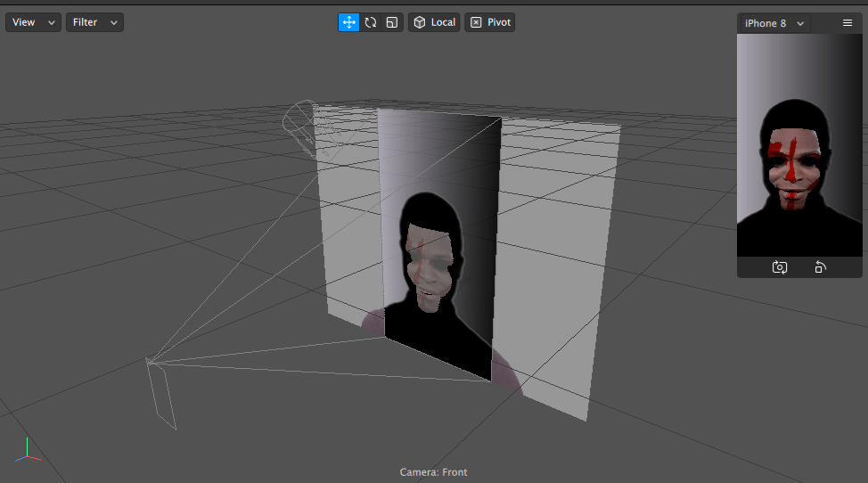Switch simulator camera with flip icon
This screenshot has width=868, height=483.
[x=779, y=266]
